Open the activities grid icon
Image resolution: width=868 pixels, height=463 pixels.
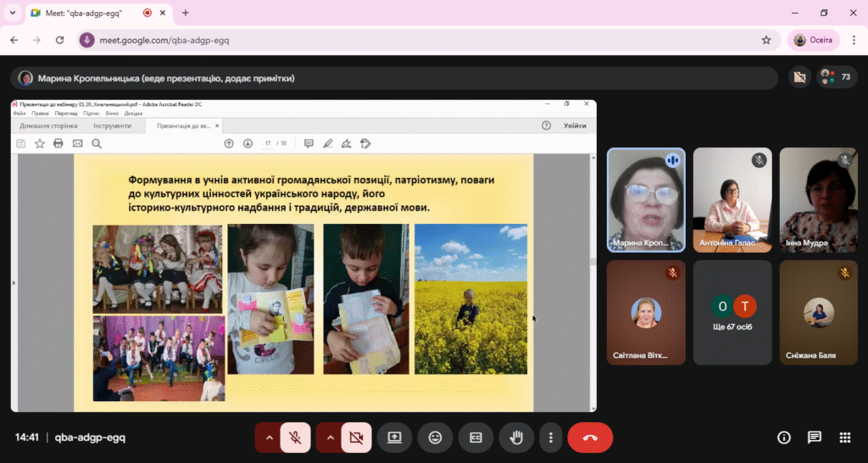pos(844,438)
